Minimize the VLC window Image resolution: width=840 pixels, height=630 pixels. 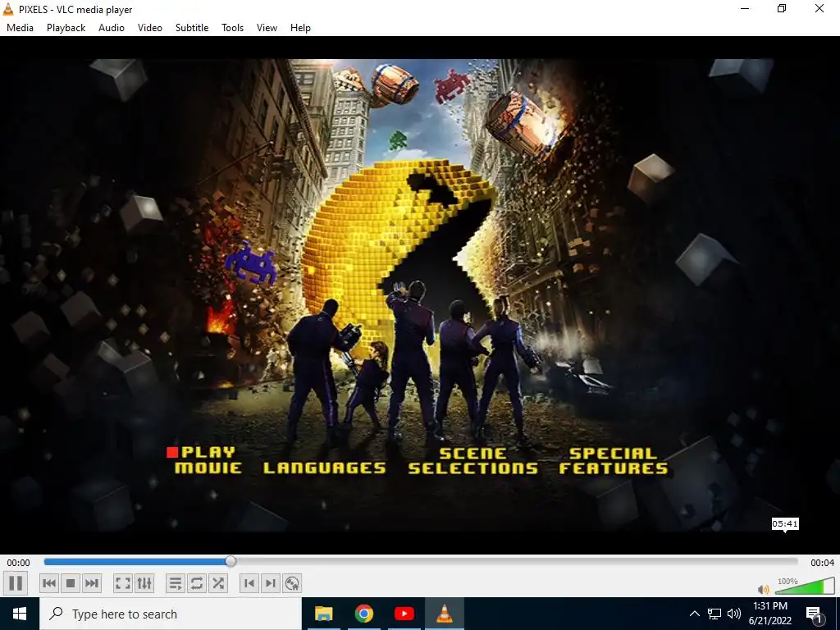pos(745,8)
